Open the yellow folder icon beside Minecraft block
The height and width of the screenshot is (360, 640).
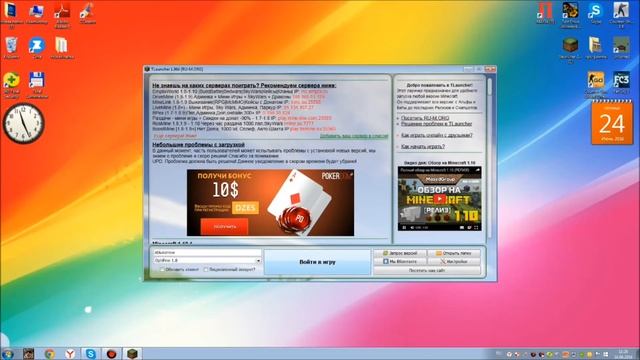pos(596,47)
